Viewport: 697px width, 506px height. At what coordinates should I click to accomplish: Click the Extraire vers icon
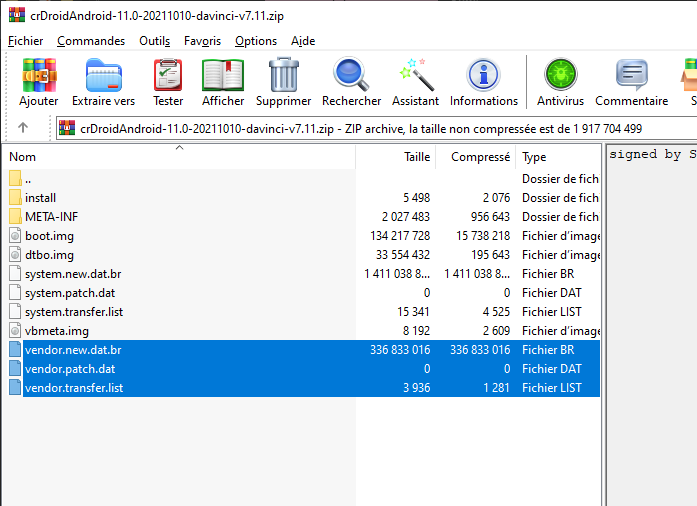coord(104,76)
